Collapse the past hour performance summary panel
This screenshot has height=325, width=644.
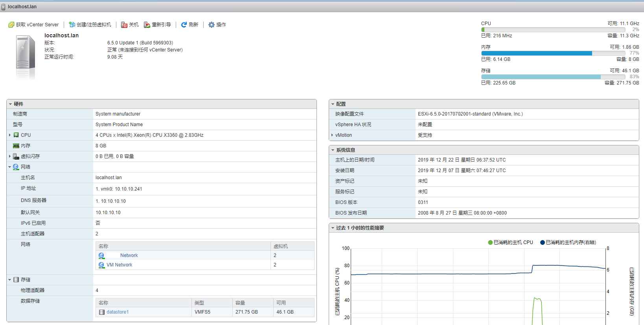coord(333,228)
